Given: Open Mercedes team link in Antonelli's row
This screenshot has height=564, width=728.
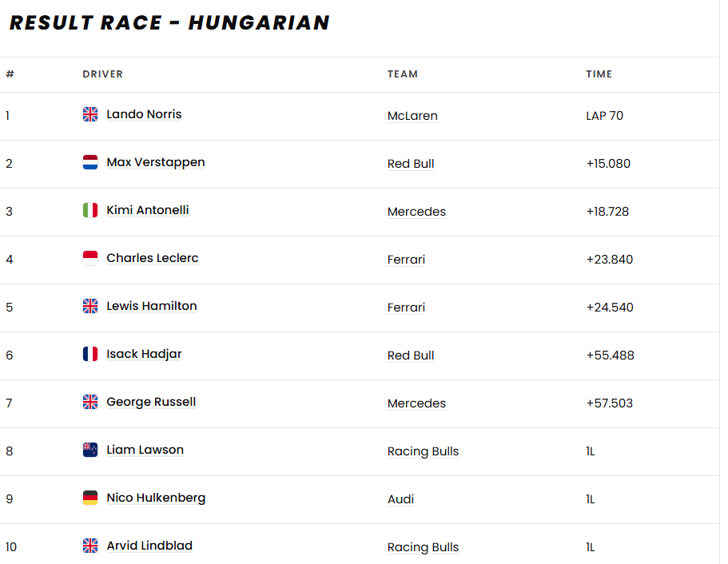Looking at the screenshot, I should (x=416, y=212).
